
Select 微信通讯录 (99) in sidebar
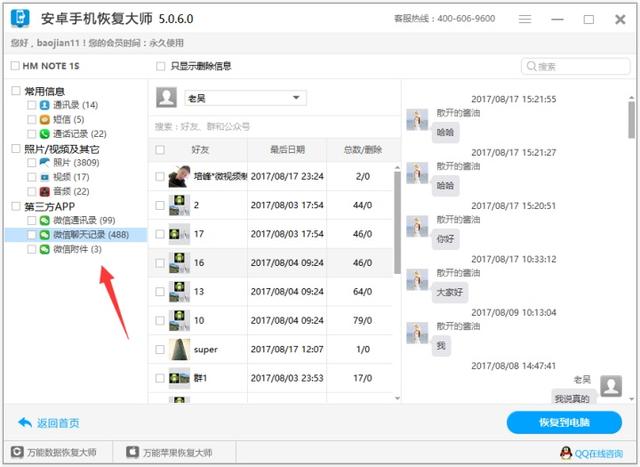point(84,220)
